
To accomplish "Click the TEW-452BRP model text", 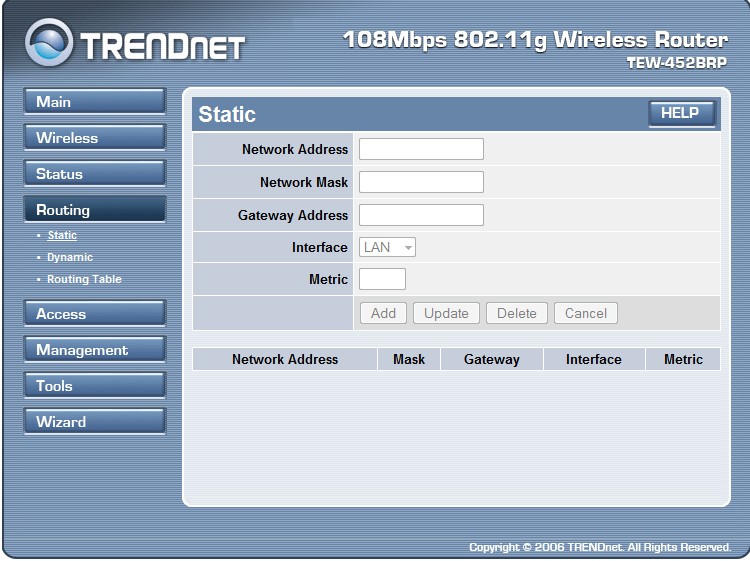I will tap(677, 63).
